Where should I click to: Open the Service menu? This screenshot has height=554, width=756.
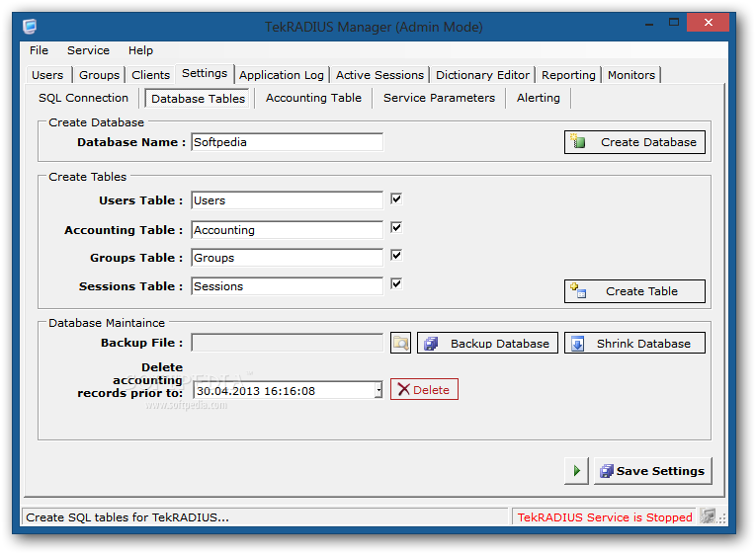(88, 50)
